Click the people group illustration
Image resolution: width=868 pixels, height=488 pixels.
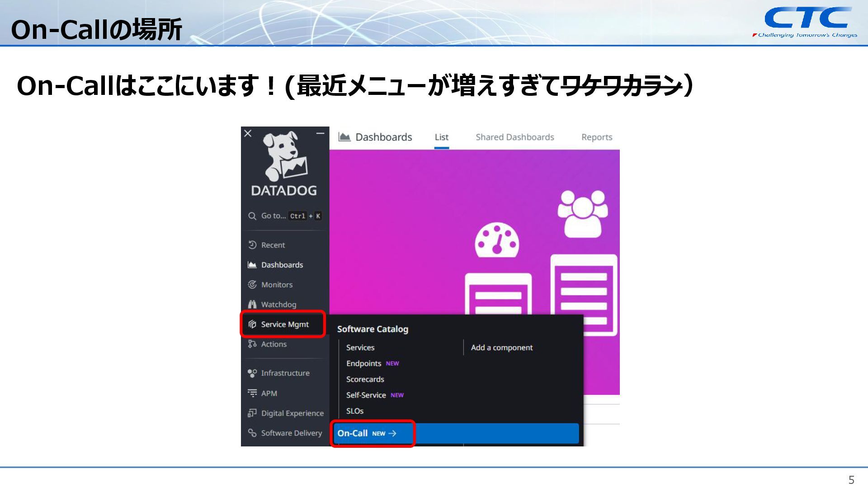point(583,214)
